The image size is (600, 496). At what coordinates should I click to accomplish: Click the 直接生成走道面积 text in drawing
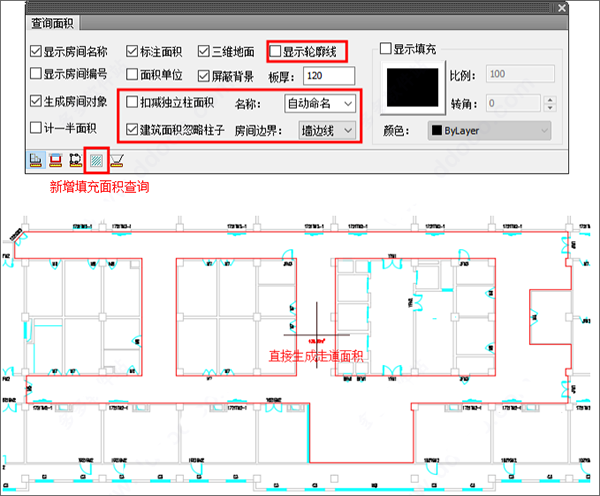(x=316, y=356)
